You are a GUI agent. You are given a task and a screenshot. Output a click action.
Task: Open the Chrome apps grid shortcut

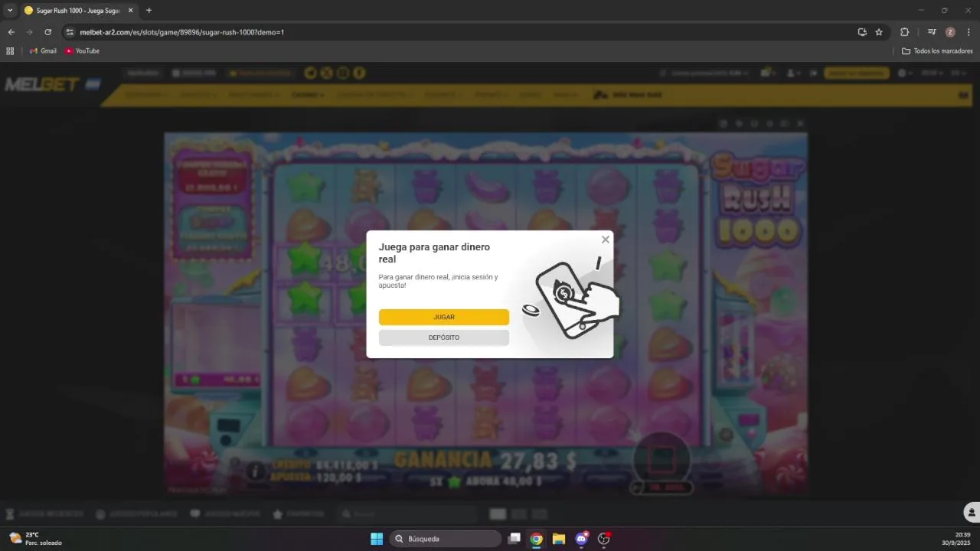pyautogui.click(x=10, y=51)
